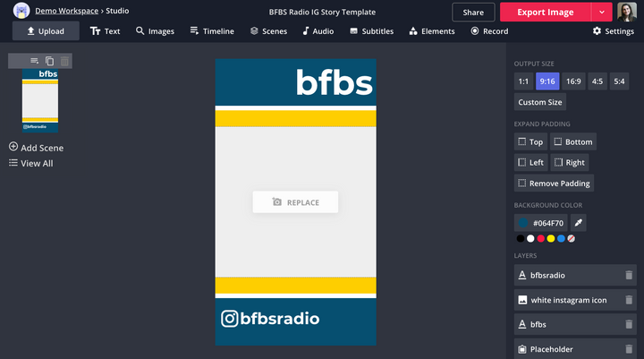
Task: Expand the Export Image dropdown arrow
Action: (x=602, y=13)
